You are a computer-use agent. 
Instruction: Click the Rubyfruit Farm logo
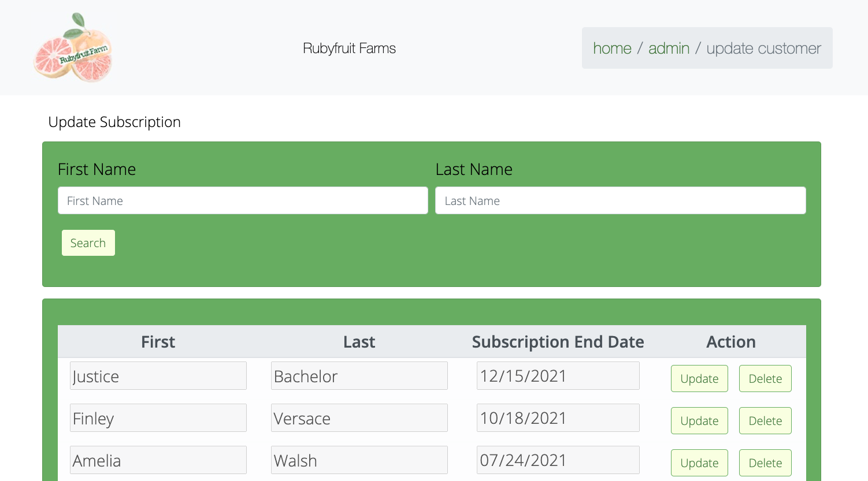tap(73, 47)
